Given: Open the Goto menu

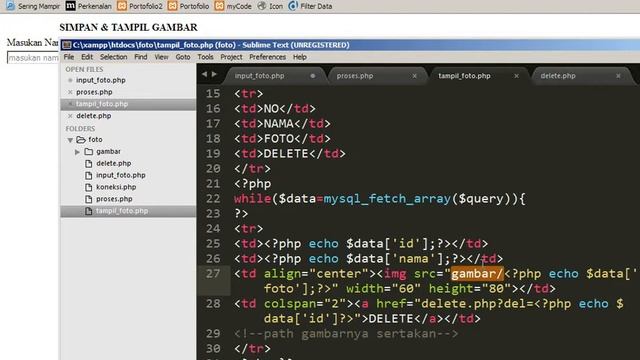Looking at the screenshot, I should 183,57.
